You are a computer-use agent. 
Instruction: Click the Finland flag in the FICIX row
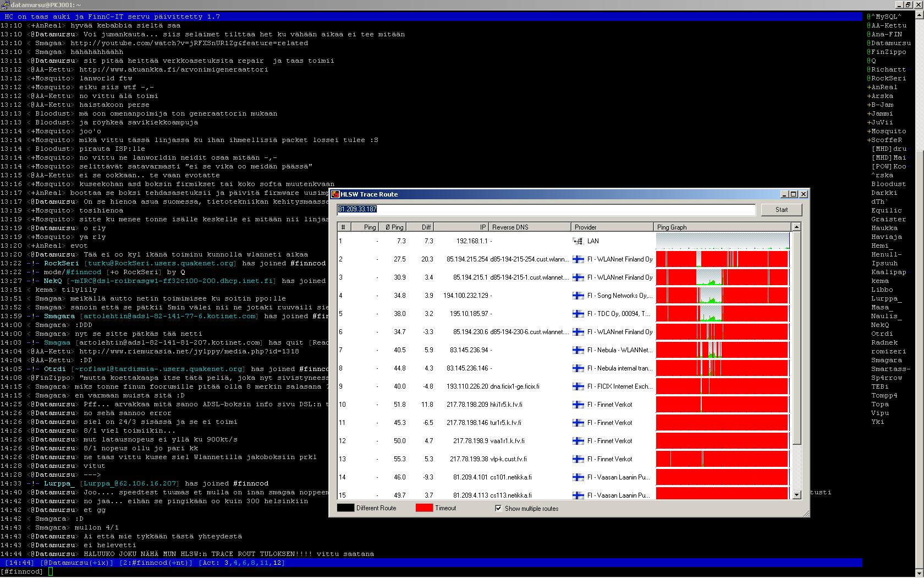[x=578, y=386]
